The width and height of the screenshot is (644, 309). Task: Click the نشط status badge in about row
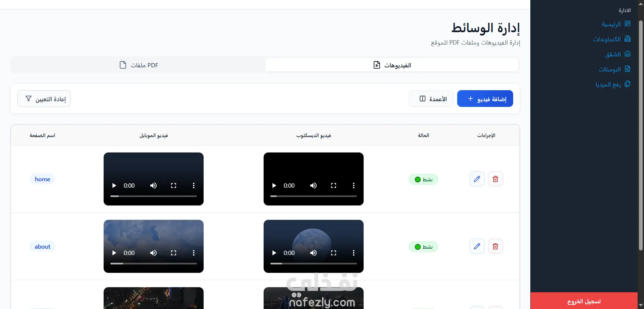[423, 247]
